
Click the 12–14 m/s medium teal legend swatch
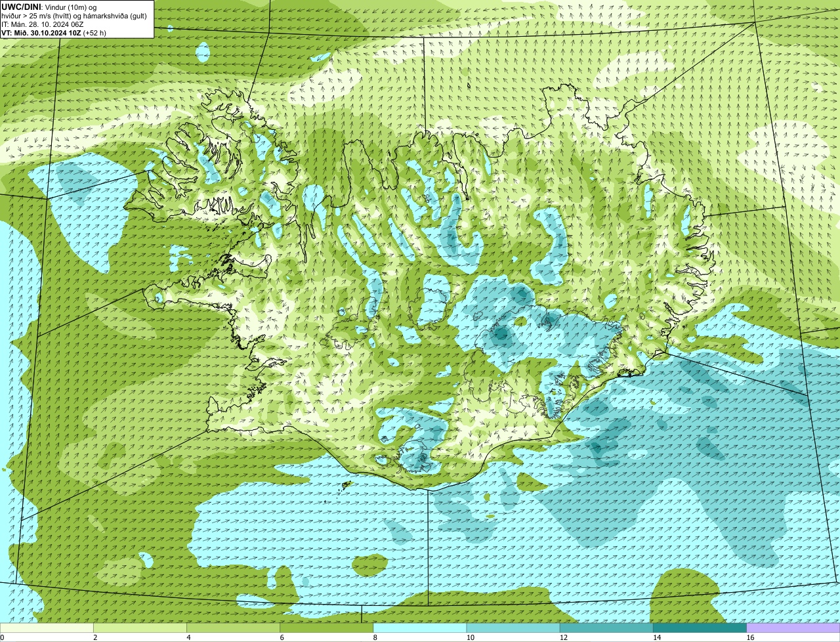pos(606,628)
